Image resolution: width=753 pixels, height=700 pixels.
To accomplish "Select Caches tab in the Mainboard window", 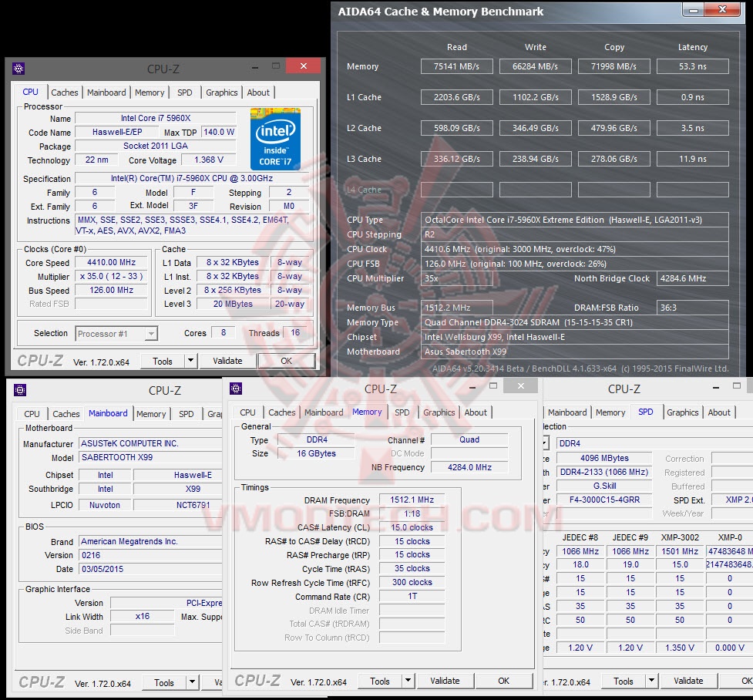I will point(66,414).
